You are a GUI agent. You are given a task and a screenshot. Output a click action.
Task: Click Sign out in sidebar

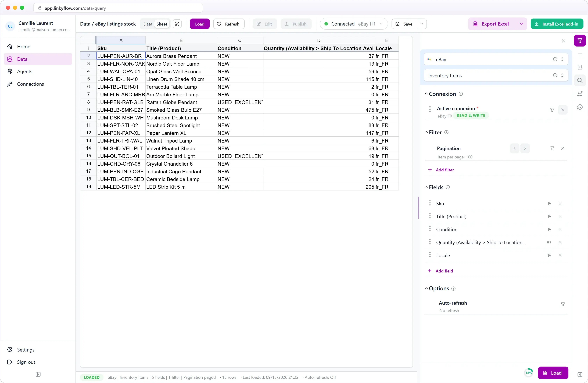[38, 362]
